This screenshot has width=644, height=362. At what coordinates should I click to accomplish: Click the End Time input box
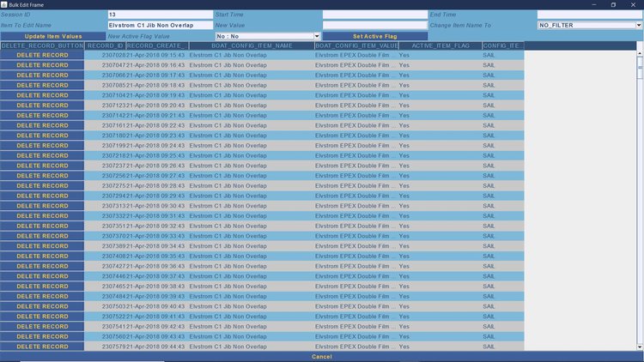click(x=589, y=15)
